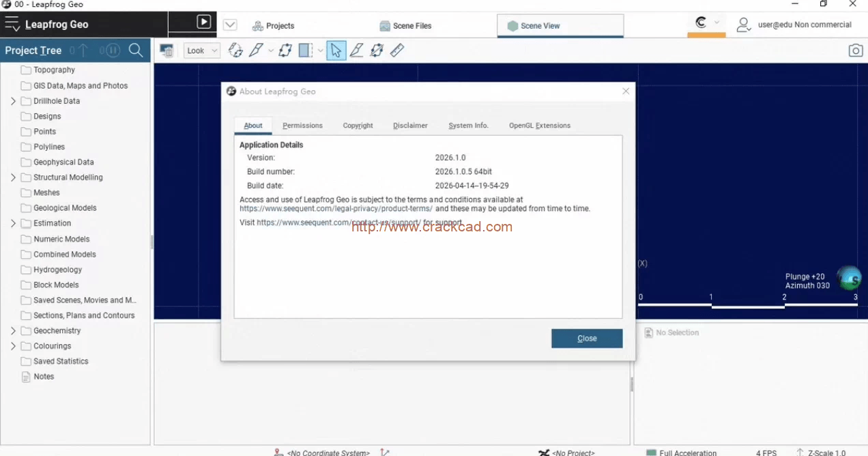Select Geophysical Data in Project Tree

(x=63, y=162)
